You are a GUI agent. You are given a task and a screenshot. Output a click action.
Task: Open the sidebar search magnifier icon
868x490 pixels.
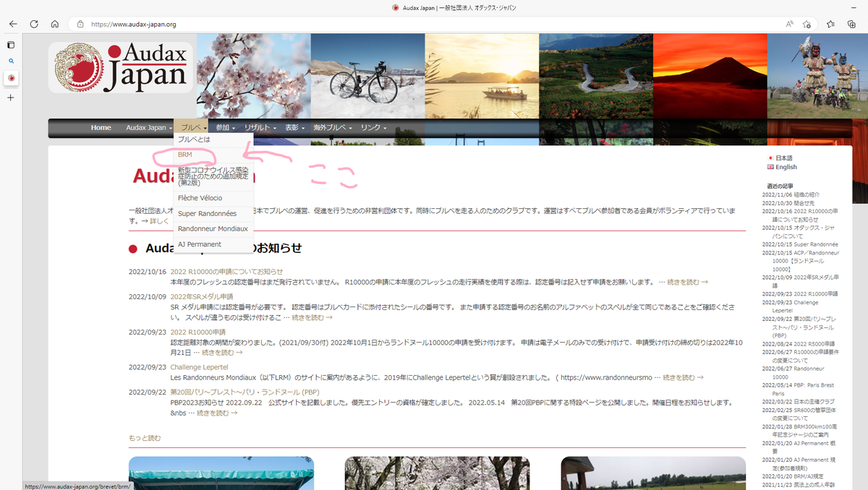(x=11, y=61)
